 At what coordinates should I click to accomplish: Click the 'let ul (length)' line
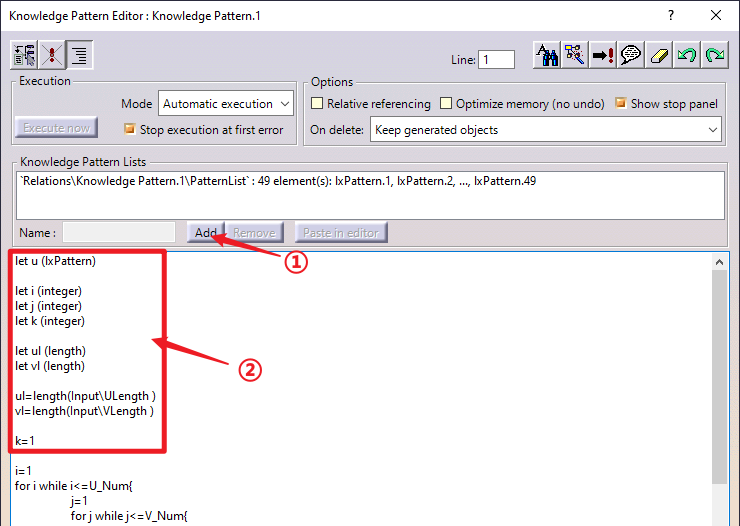pos(50,351)
